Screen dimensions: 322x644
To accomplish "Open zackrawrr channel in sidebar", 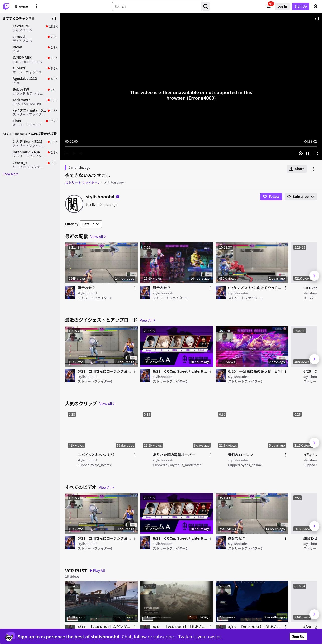I will coord(30,102).
